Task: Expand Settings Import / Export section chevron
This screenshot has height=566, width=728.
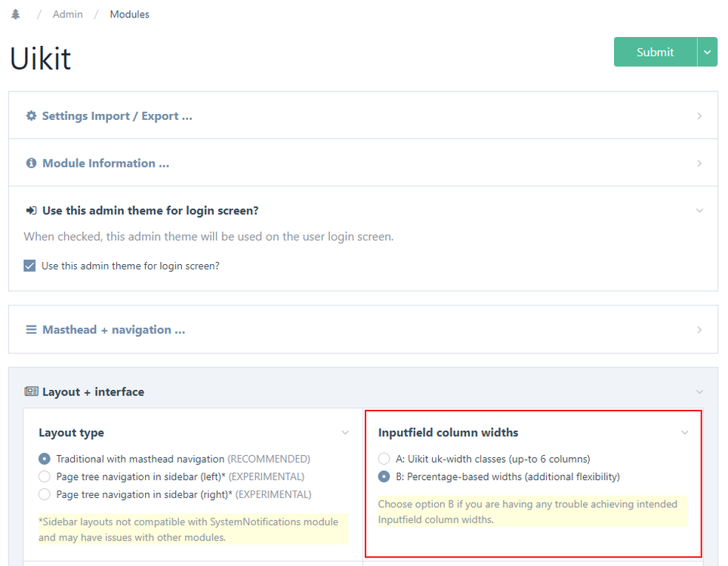Action: [x=699, y=116]
